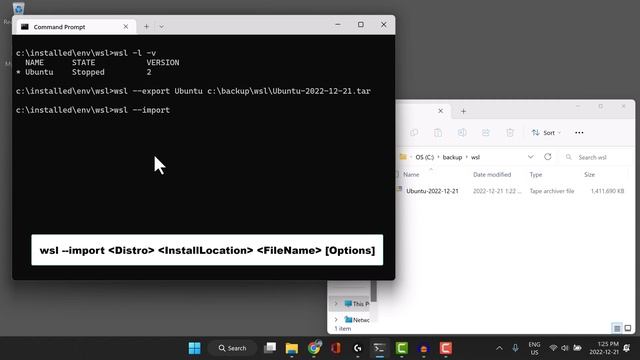Click the Delete trash icon in File Explorer
The width and height of the screenshot is (640, 360).
[510, 133]
